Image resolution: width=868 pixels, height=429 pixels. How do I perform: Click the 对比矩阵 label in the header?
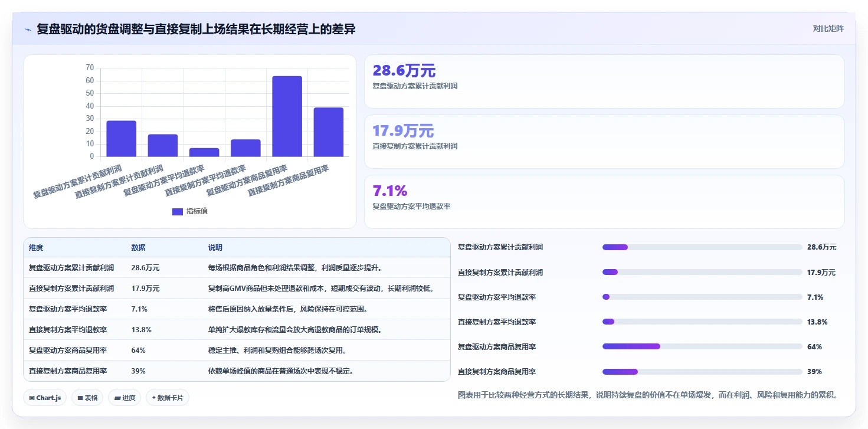tap(828, 28)
